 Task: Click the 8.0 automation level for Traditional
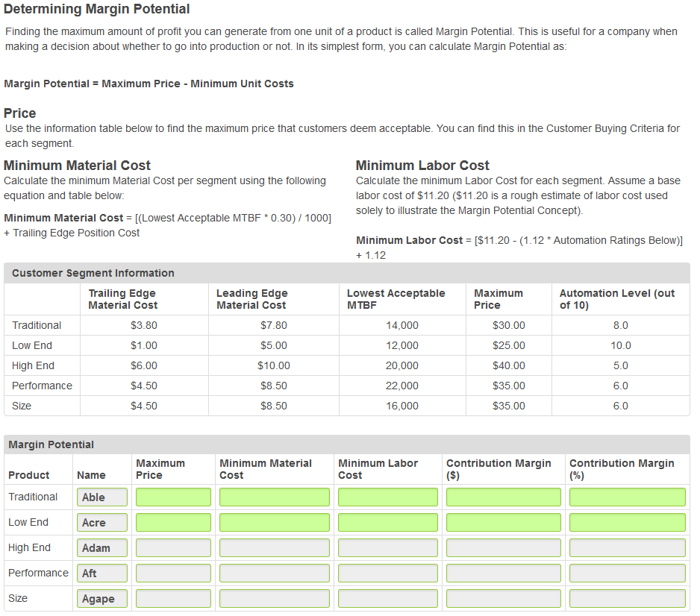pyautogui.click(x=621, y=325)
